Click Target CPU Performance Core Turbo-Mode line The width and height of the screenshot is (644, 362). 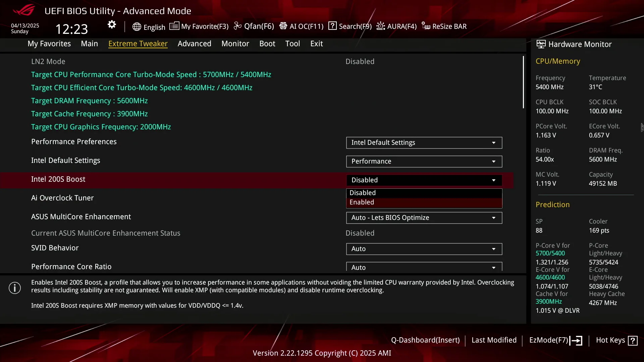151,75
